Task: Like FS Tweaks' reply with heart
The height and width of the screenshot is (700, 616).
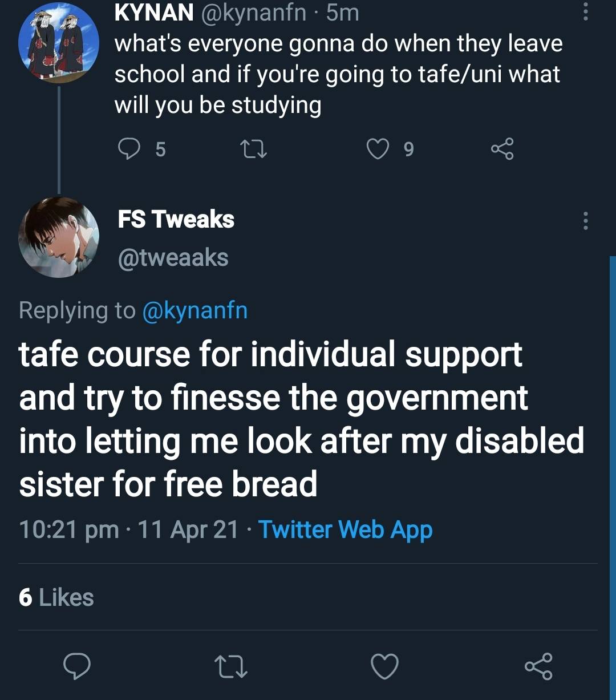Action: click(384, 666)
